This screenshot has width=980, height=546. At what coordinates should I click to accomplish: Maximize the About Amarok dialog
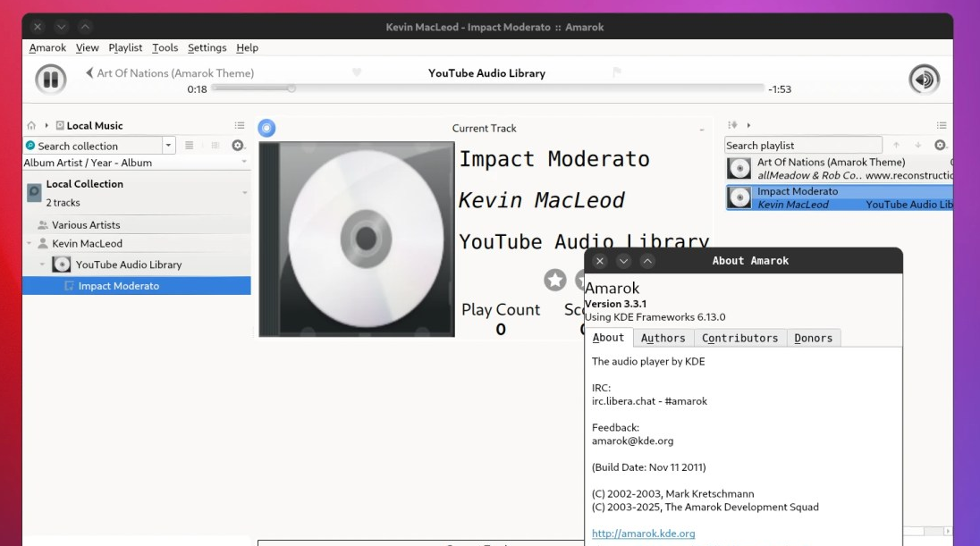(x=647, y=261)
